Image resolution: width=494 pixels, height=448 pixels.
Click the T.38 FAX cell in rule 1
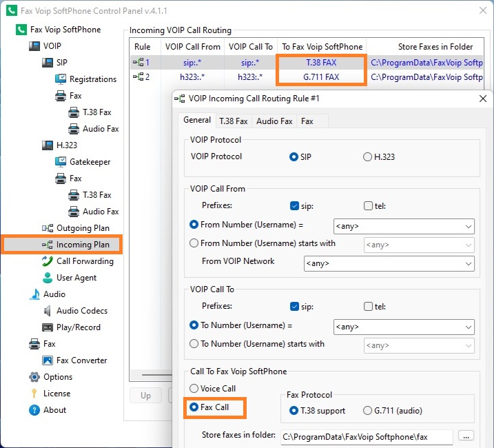[321, 63]
